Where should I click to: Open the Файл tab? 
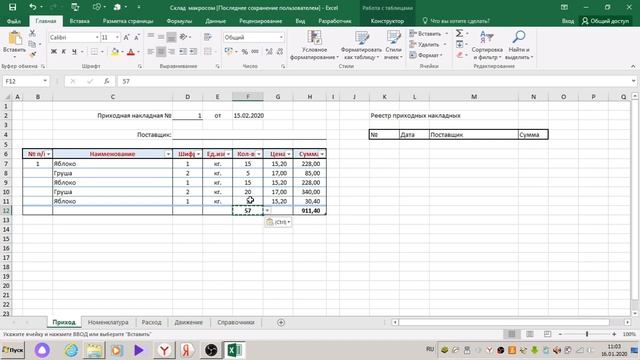[x=13, y=21]
